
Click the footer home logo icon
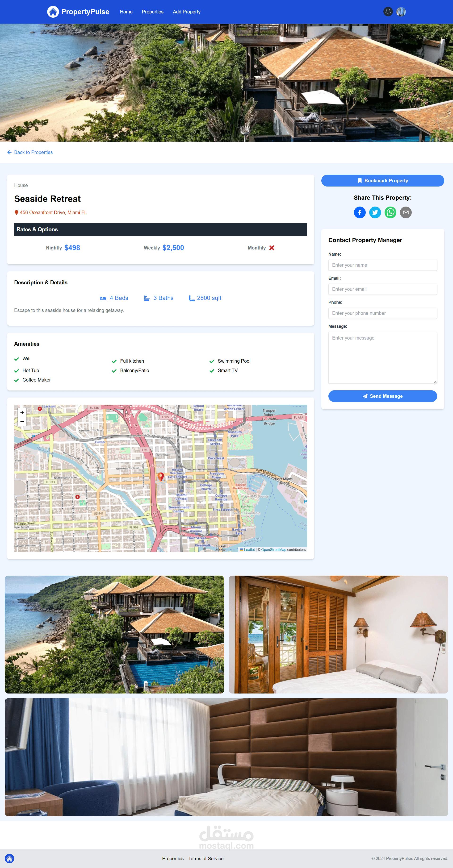pos(9,858)
